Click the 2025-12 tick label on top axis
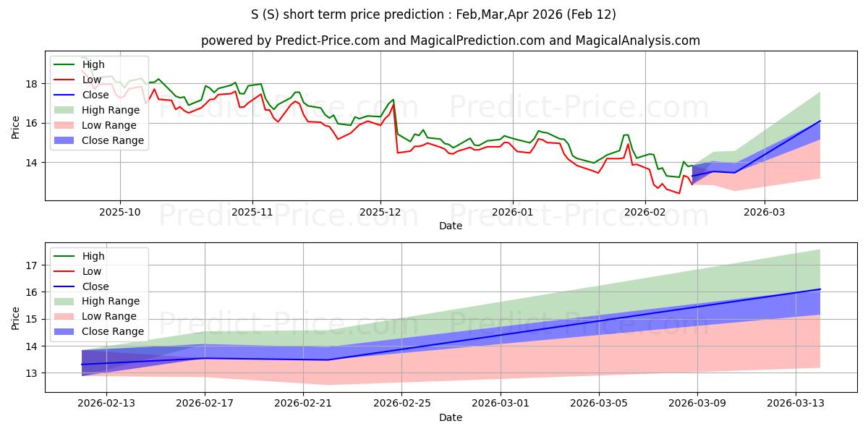The height and width of the screenshot is (434, 868). pos(380,213)
